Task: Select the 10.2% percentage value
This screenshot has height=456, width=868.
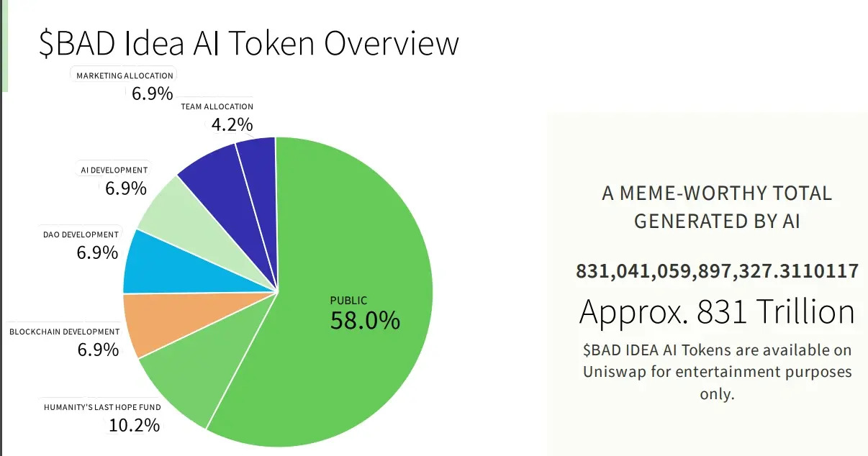Action: [x=134, y=425]
